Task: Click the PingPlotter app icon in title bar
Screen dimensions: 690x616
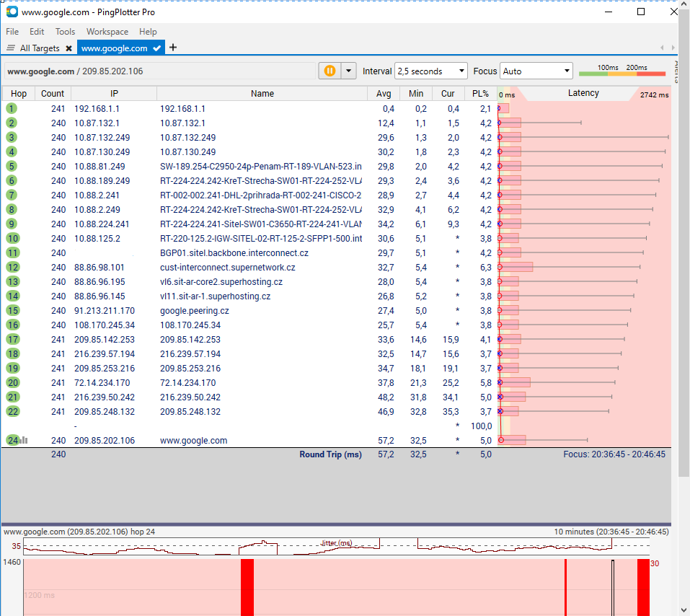Action: pos(12,12)
